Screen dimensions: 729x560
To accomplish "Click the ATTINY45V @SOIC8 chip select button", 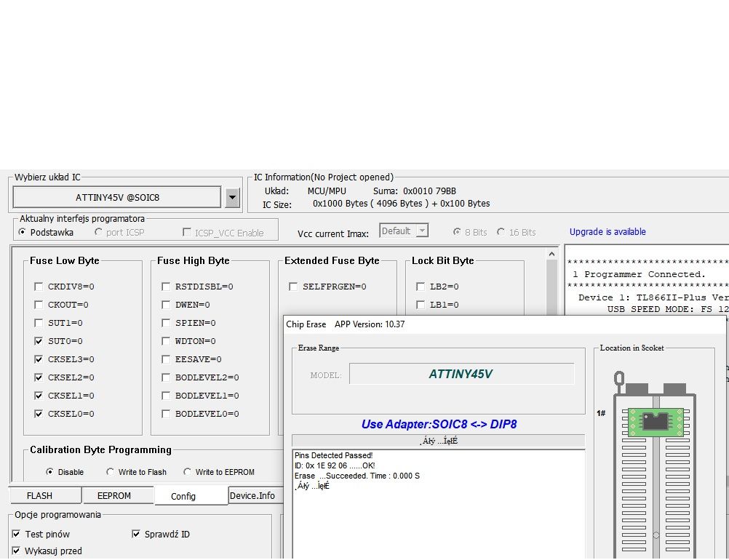I will tap(117, 197).
